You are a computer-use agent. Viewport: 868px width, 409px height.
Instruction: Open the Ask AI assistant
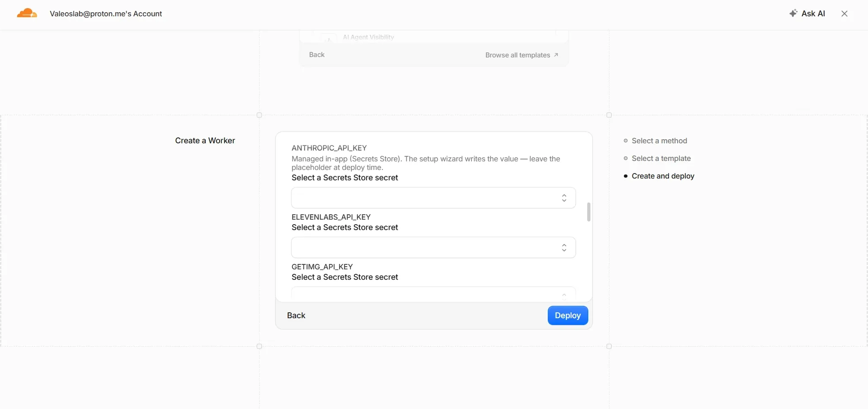807,14
